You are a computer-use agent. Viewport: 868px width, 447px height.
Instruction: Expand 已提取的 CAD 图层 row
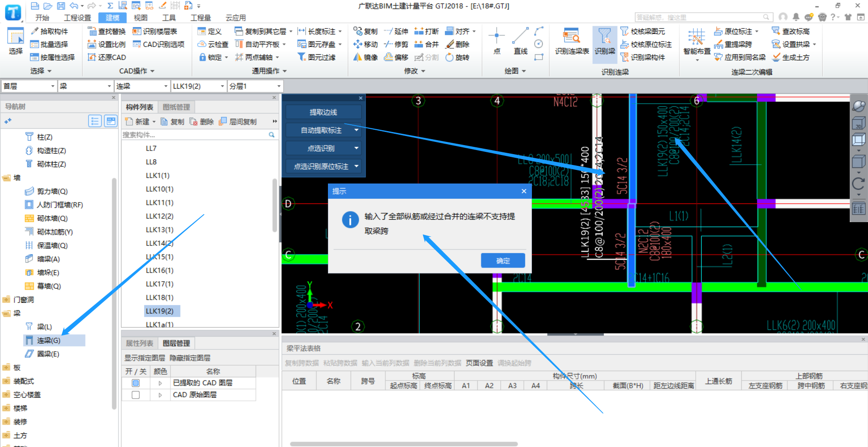pos(160,383)
